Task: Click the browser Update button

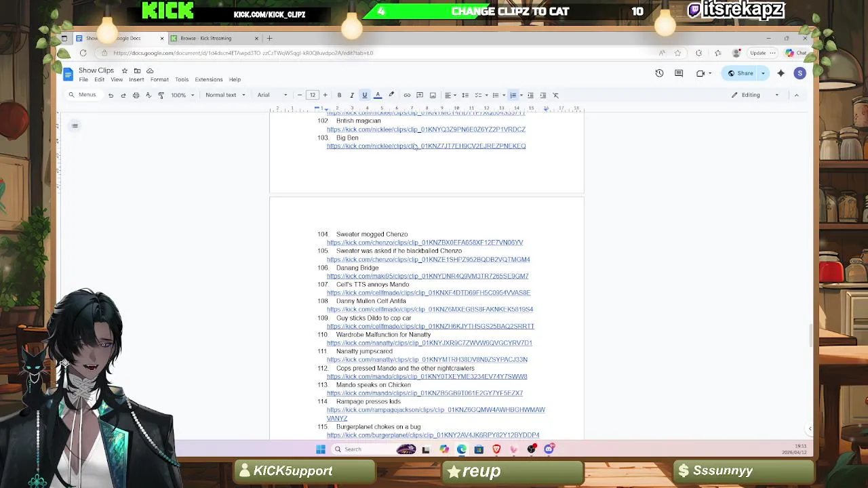Action: pyautogui.click(x=762, y=53)
